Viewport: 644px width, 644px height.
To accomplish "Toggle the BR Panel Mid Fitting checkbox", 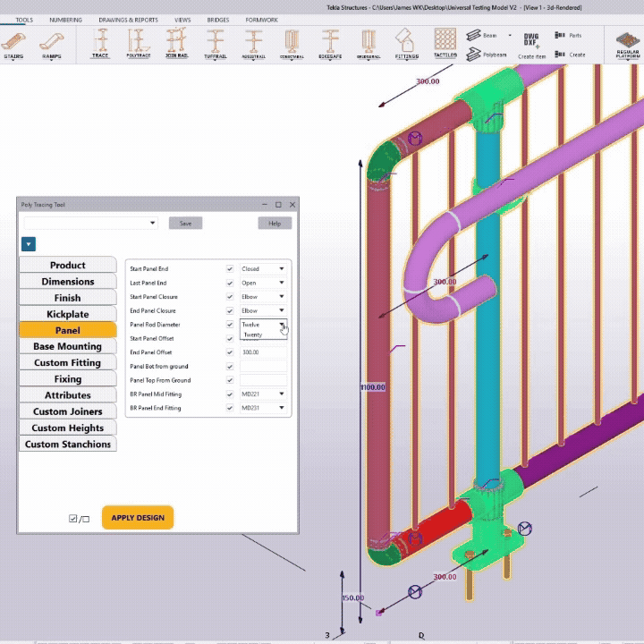I will pyautogui.click(x=230, y=394).
